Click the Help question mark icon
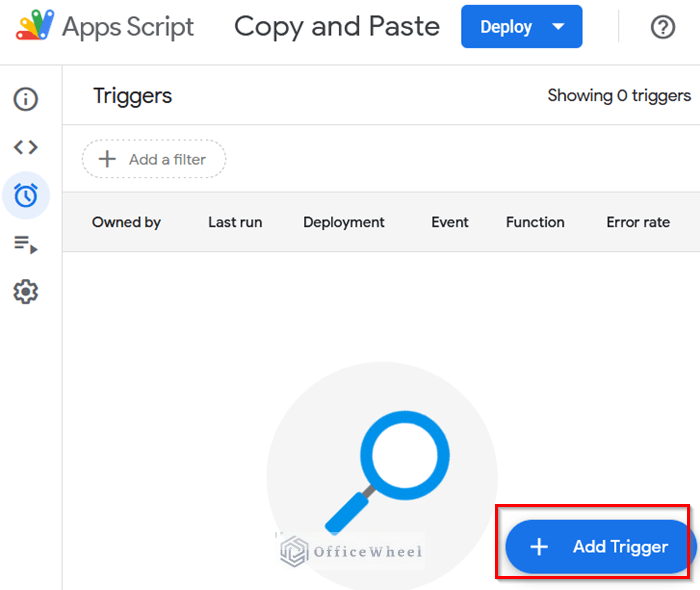This screenshot has height=590, width=700. (x=663, y=27)
